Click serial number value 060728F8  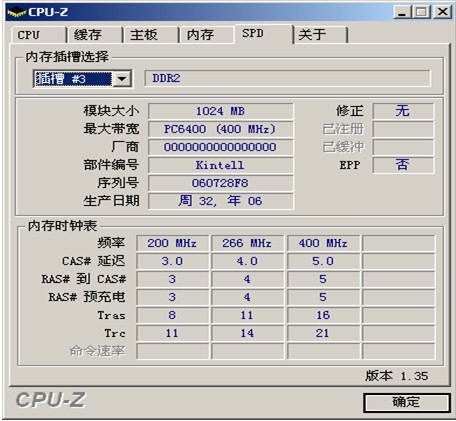point(221,183)
